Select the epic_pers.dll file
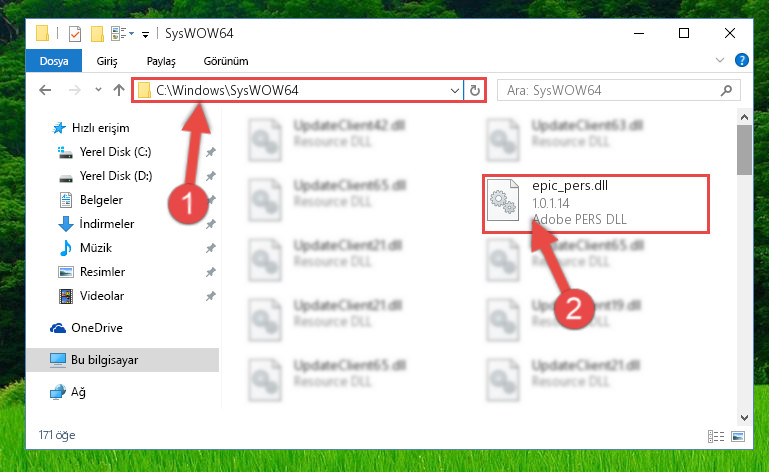The width and height of the screenshot is (769, 472). pyautogui.click(x=595, y=203)
